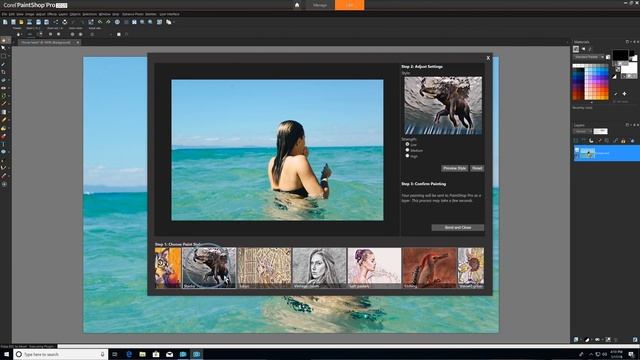The height and width of the screenshot is (360, 640).
Task: Open the Selections menu
Action: pos(89,14)
